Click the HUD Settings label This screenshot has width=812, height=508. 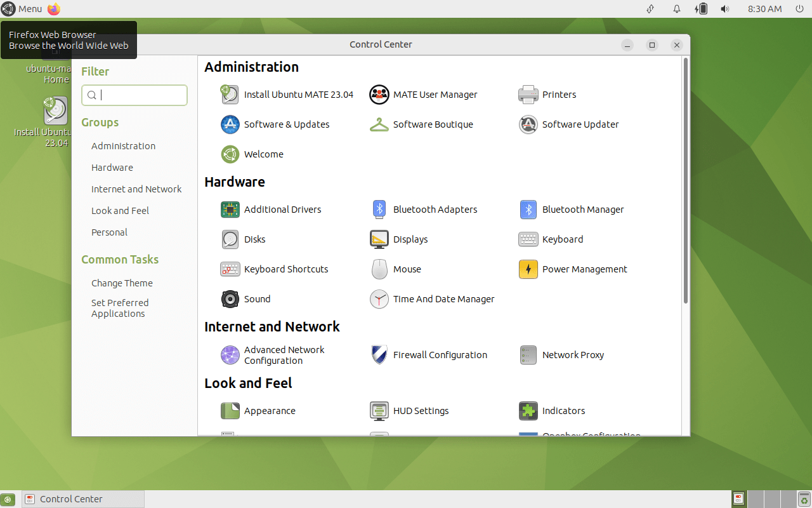click(x=421, y=411)
